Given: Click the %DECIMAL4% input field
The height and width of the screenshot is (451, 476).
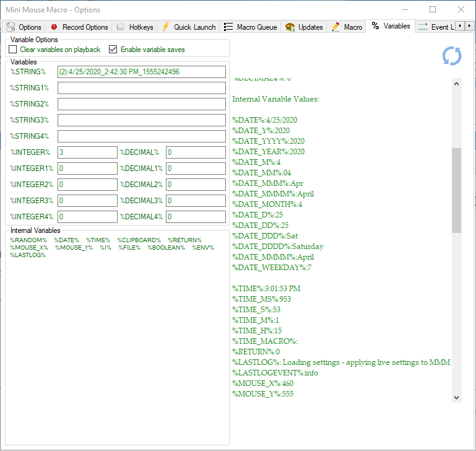Looking at the screenshot, I should tap(196, 217).
